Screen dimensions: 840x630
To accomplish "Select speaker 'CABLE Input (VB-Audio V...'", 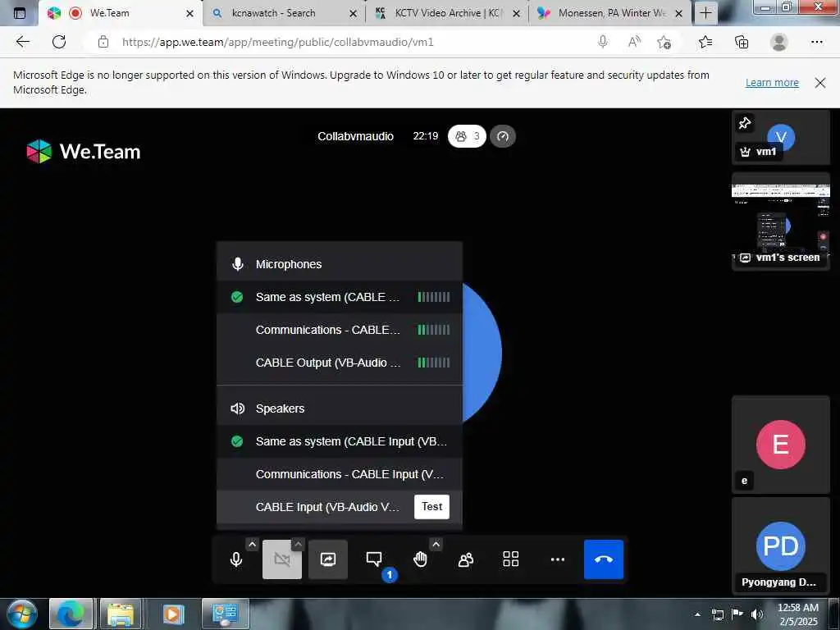I will coord(340,507).
